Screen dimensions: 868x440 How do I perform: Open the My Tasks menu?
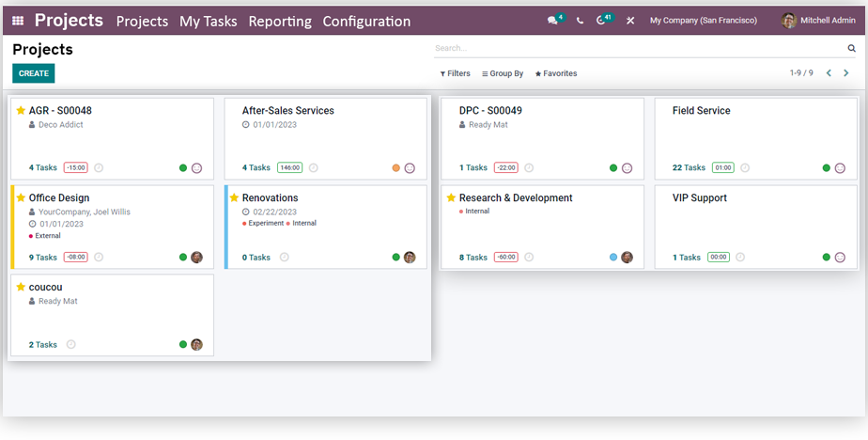(209, 21)
